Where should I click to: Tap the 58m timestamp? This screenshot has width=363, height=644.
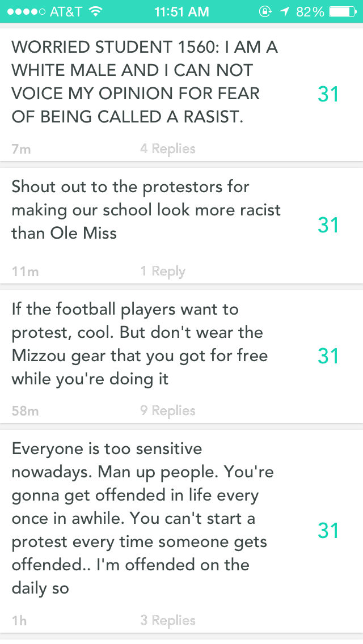pyautogui.click(x=25, y=411)
